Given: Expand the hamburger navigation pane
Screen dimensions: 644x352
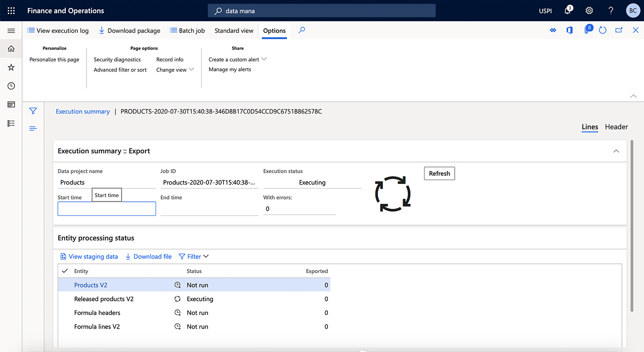Looking at the screenshot, I should pos(11,31).
